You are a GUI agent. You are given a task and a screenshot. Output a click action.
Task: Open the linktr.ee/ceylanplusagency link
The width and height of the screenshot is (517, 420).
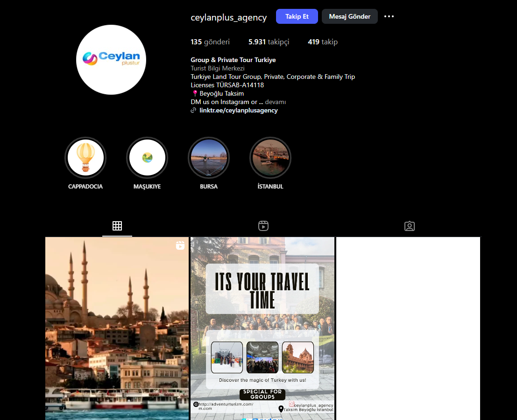pos(238,111)
